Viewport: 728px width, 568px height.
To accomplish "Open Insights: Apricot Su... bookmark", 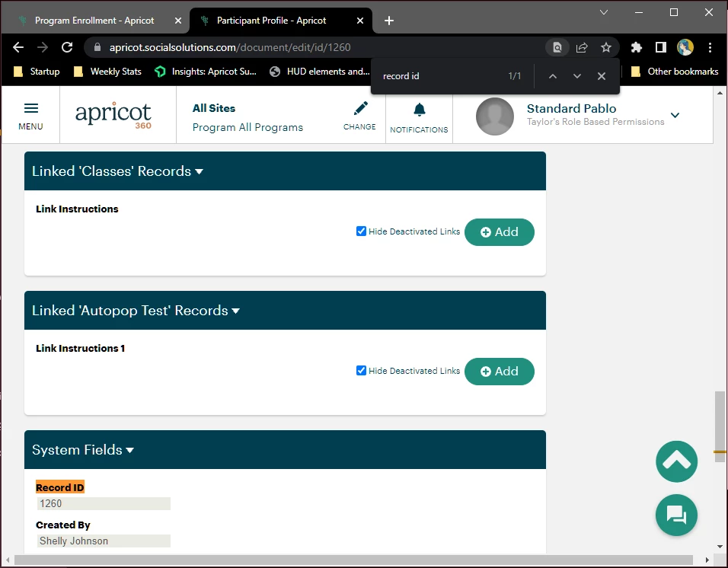I will pyautogui.click(x=206, y=72).
